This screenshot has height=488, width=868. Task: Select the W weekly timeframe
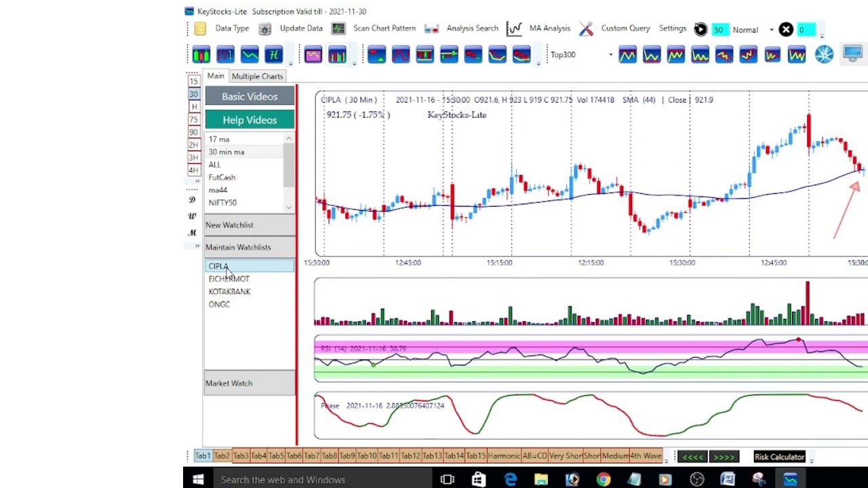point(192,216)
